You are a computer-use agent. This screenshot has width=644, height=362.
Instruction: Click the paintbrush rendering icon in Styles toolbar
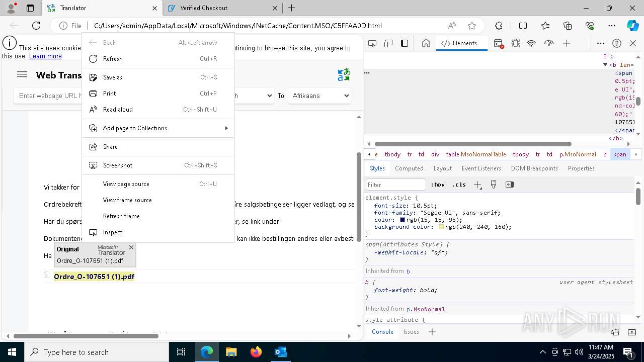coord(494,185)
